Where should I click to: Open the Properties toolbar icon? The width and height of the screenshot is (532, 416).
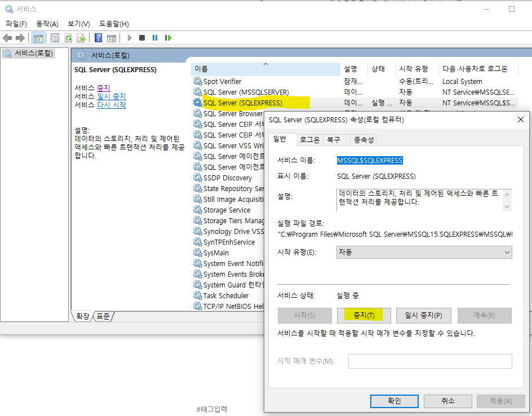(55, 38)
